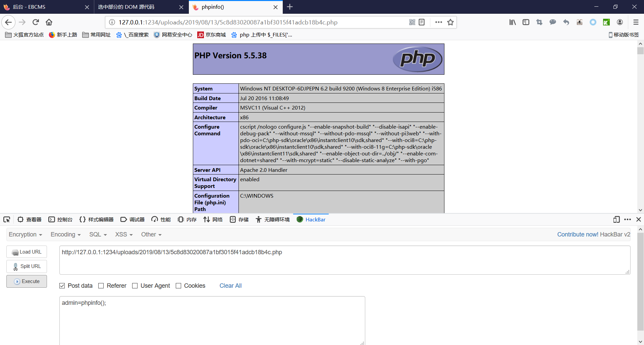This screenshot has width=644, height=345.
Task: Follow the Contribute now! link
Action: pyautogui.click(x=578, y=234)
